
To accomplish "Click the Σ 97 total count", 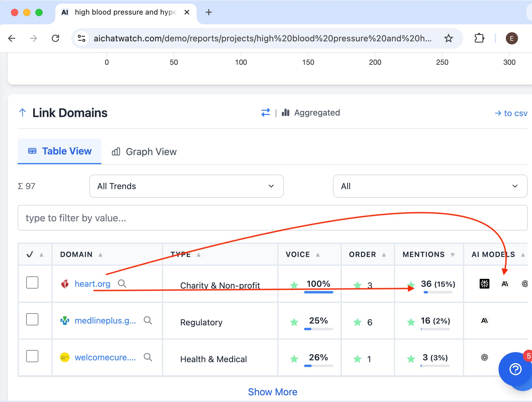I will click(x=27, y=186).
